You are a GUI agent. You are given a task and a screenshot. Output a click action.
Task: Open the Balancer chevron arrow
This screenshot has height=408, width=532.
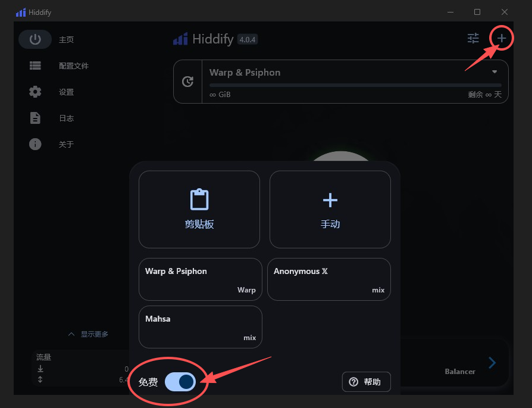[x=492, y=363]
